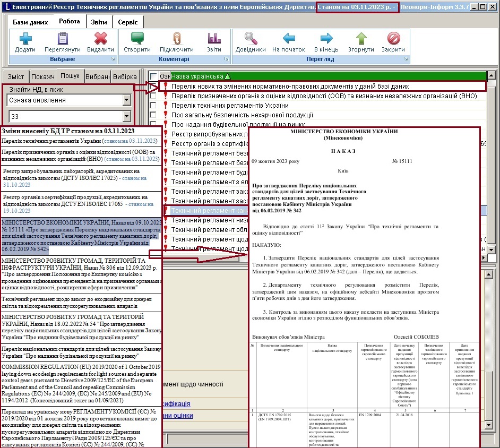
Task: Select highlighted Наказ № 15111 entry in changes list
Action: (x=81, y=236)
